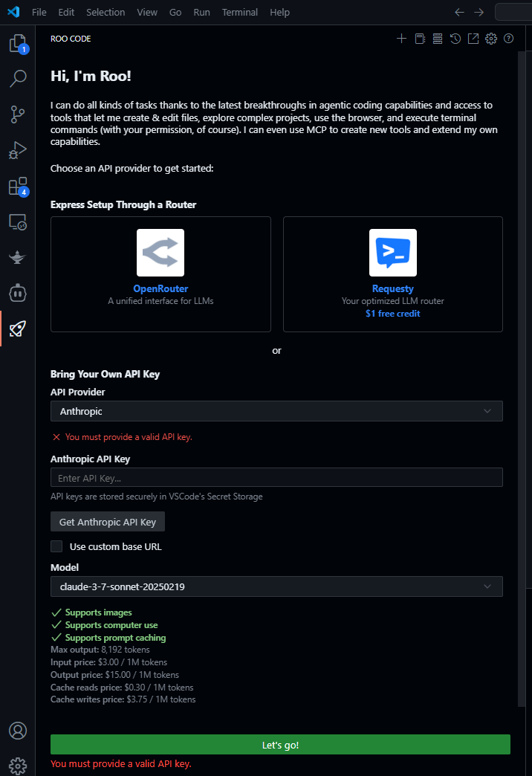This screenshot has width=532, height=776.
Task: Enable Use custom base URL checkbox
Action: click(x=56, y=546)
